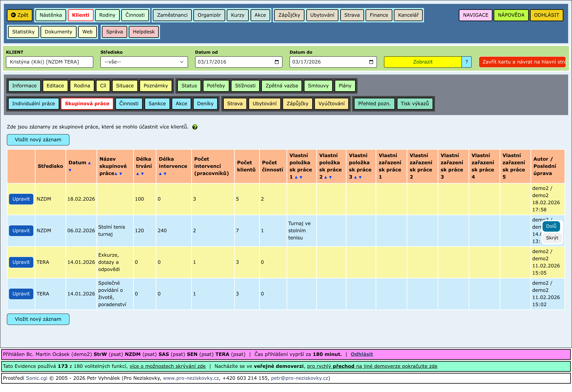The image size is (572, 392).
Task: Sort Vlastní položka sk práce 1 ascending
Action: (296, 177)
